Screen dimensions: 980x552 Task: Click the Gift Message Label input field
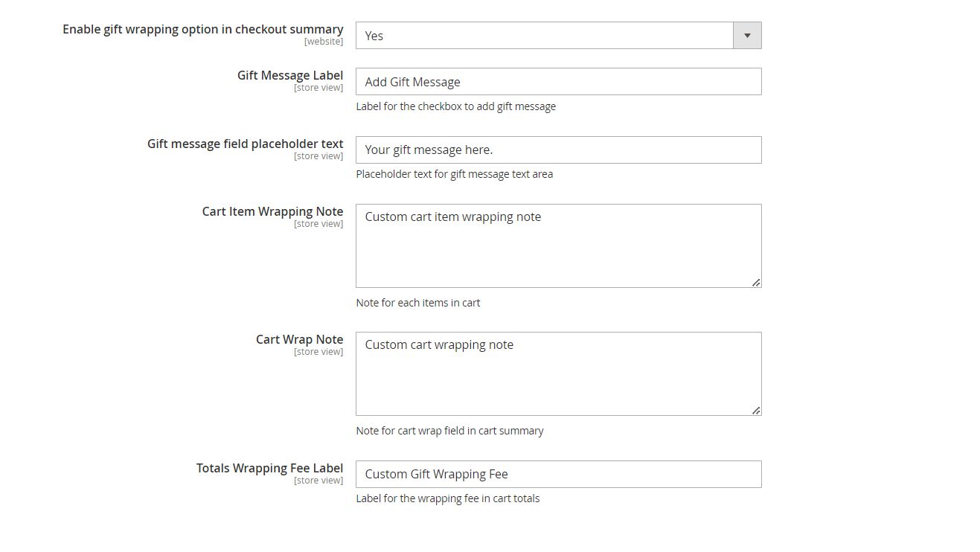558,82
